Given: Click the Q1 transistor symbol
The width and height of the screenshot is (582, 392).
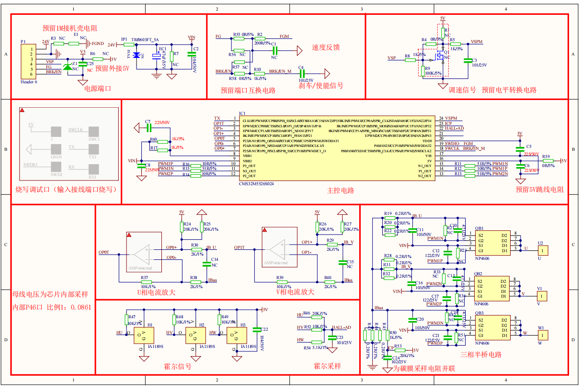Looking at the screenshot, I should coord(437,57).
